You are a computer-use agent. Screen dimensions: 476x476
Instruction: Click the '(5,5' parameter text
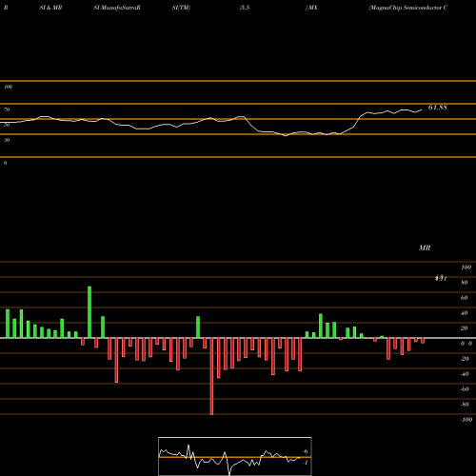click(x=245, y=8)
